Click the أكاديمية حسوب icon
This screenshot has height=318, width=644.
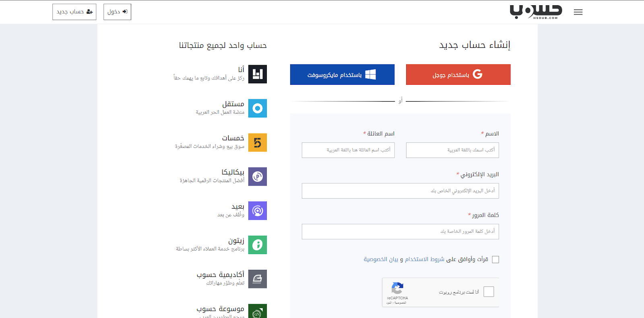click(x=258, y=279)
